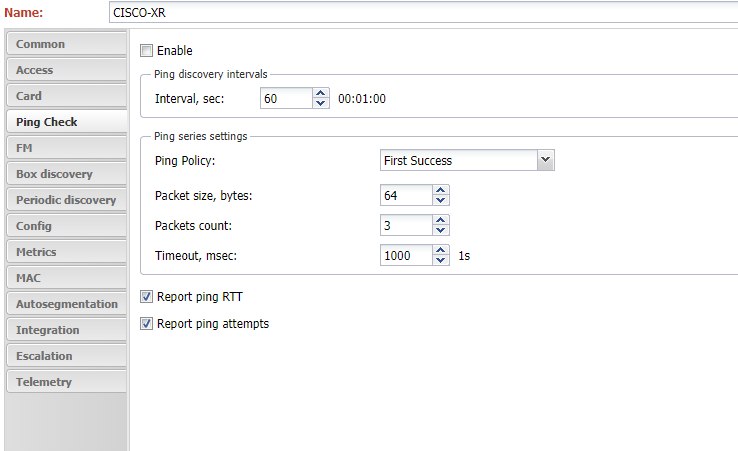738x451 pixels.
Task: Switch to the Config tab
Action: point(66,226)
